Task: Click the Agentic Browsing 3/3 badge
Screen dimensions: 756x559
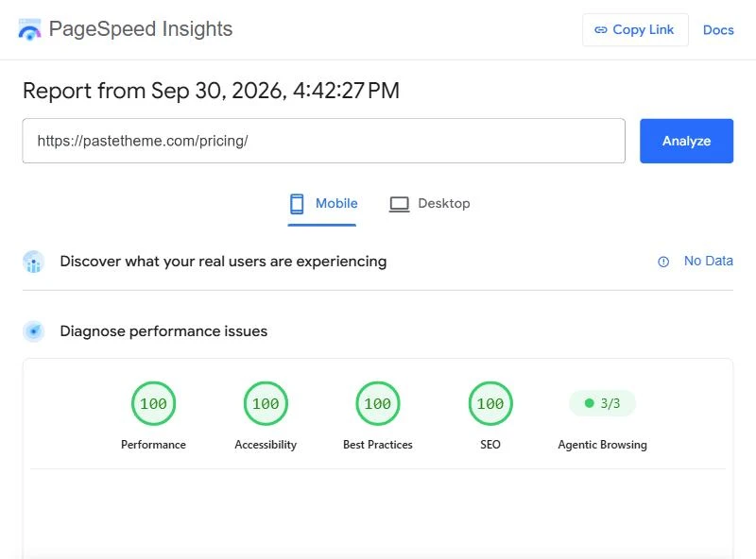Action: pos(602,403)
